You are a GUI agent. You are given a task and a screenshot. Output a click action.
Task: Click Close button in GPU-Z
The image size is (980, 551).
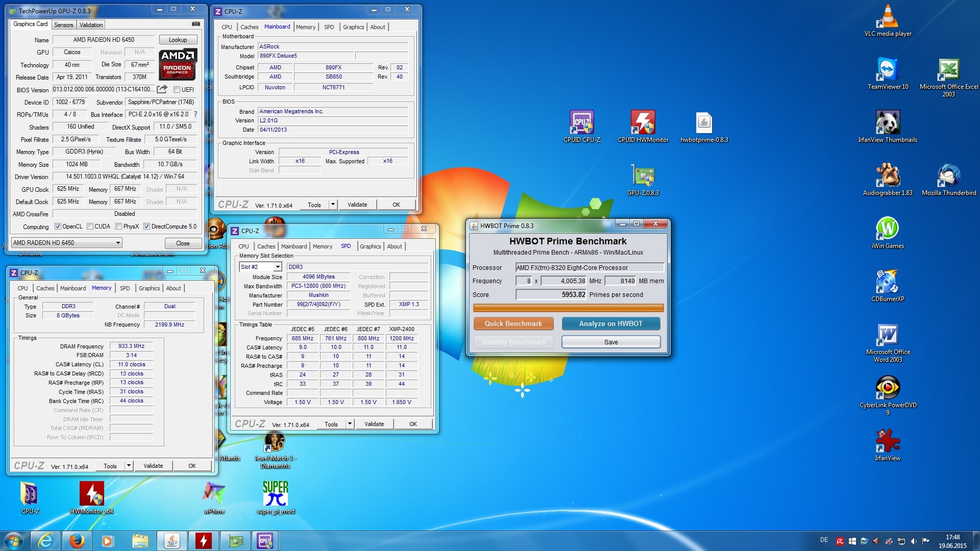tap(183, 243)
